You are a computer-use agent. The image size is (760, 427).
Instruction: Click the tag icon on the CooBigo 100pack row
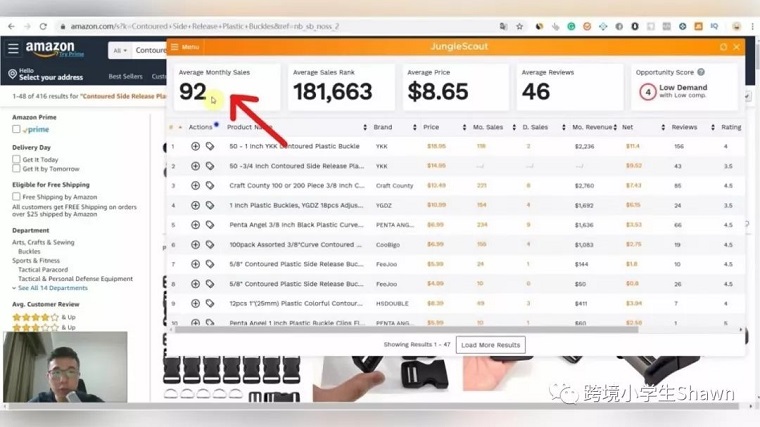tap(210, 244)
